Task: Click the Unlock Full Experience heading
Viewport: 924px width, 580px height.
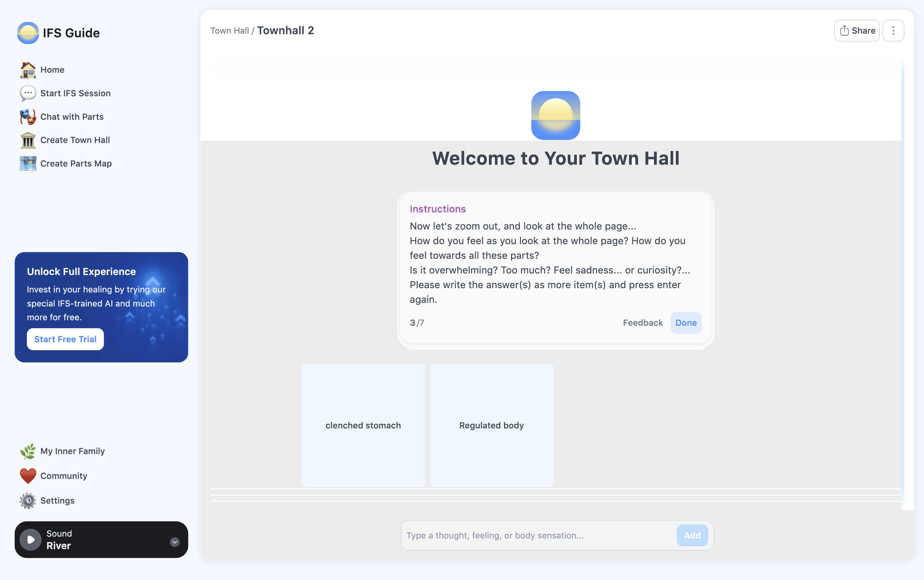Action: (81, 271)
